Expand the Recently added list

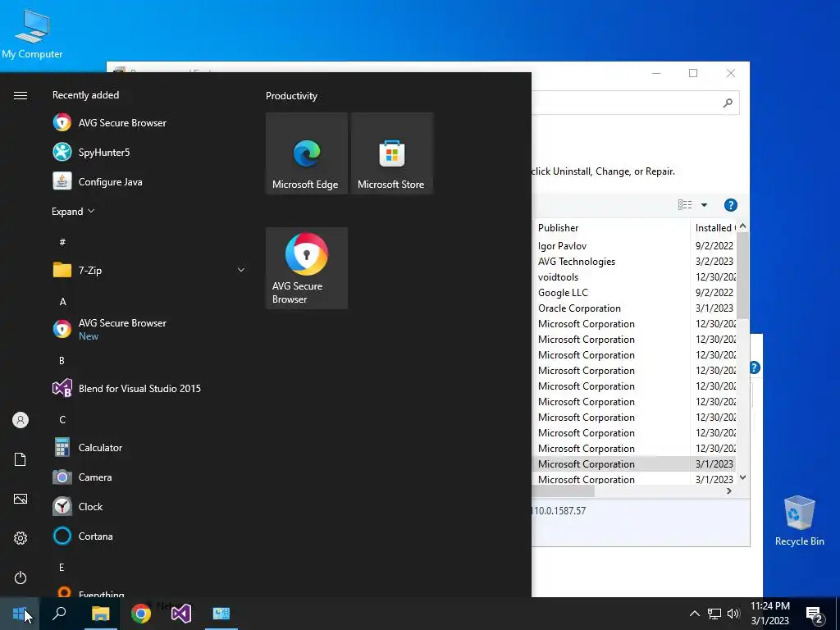pyautogui.click(x=73, y=211)
